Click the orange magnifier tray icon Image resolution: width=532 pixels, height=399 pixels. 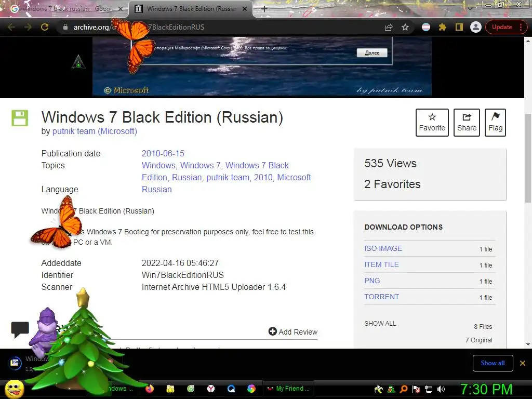(403, 389)
